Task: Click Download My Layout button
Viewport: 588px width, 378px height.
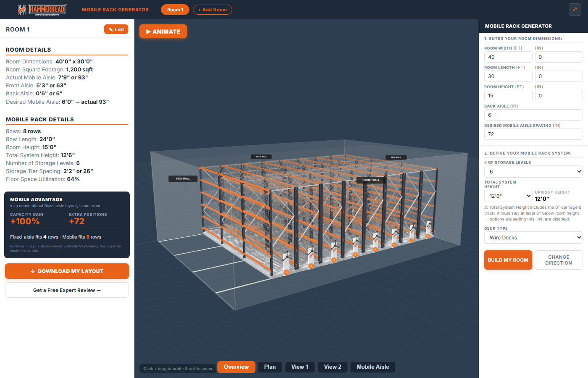Action: coord(67,271)
